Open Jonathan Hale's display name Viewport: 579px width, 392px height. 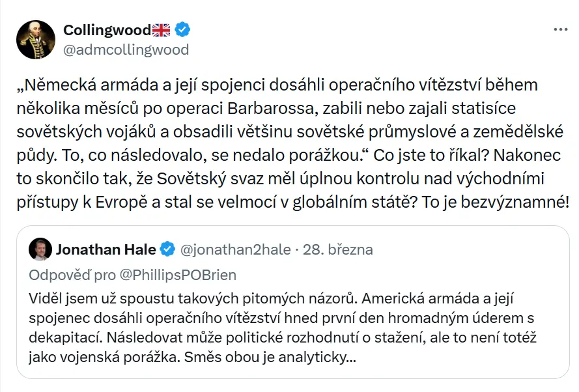(106, 249)
